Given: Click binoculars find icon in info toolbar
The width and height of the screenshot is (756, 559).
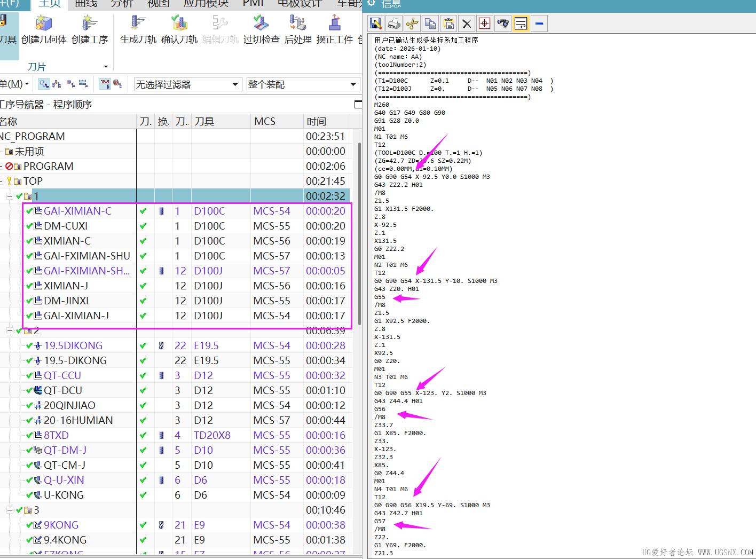Looking at the screenshot, I should point(502,23).
